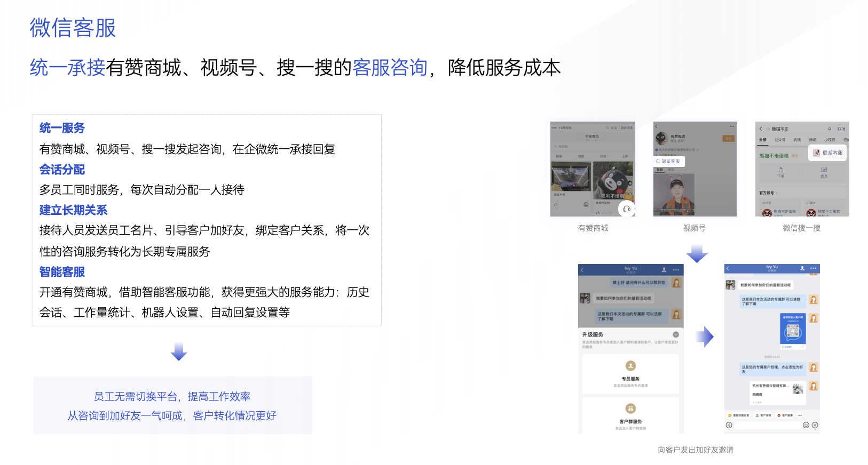
Task: Click the product search field in 有赞商城
Action: click(593, 146)
